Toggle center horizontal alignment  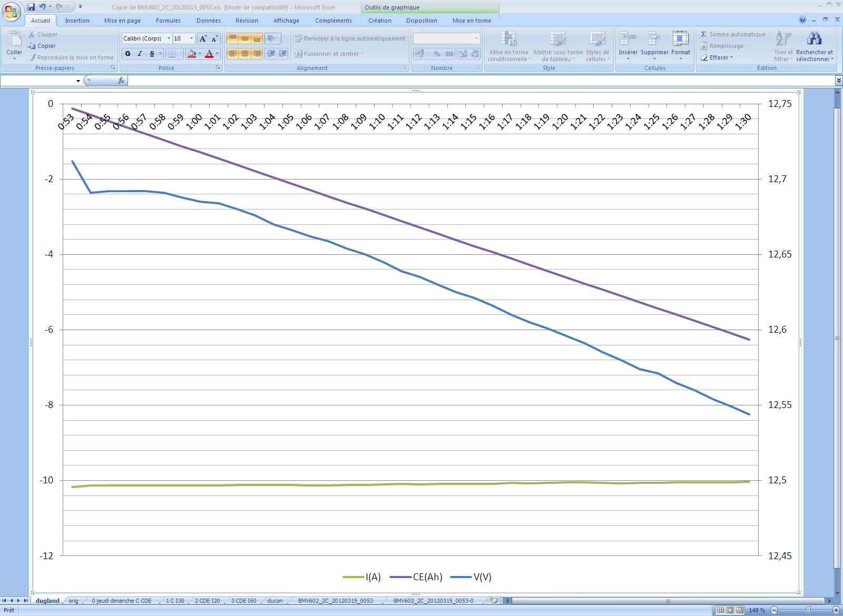point(245,54)
